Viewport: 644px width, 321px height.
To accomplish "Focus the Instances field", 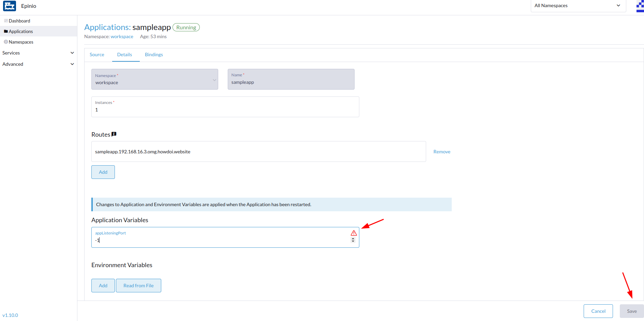I will [225, 110].
